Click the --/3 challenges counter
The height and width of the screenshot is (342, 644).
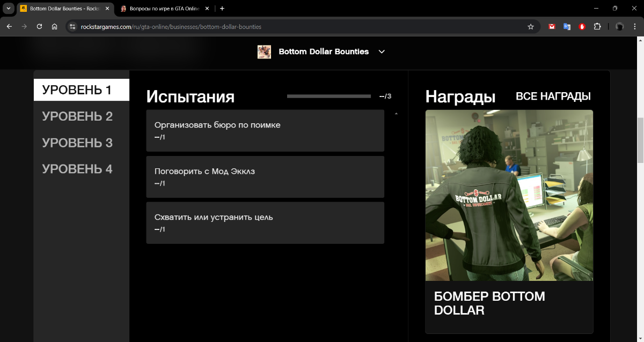pos(385,96)
